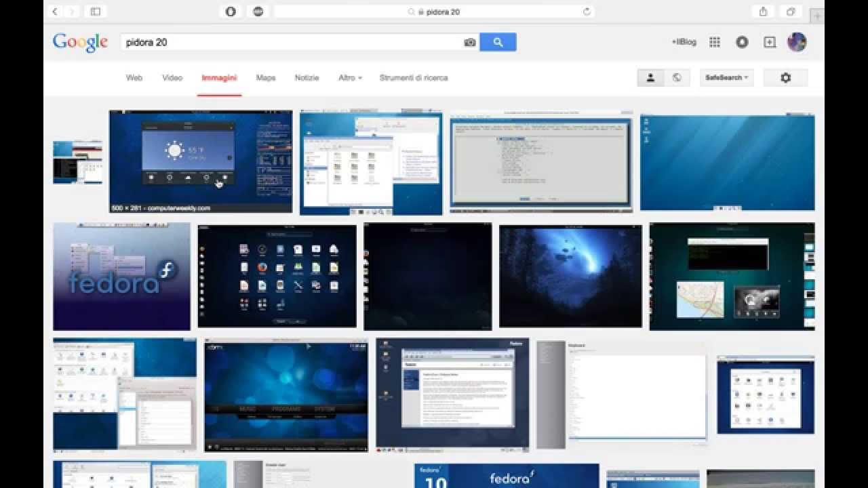The image size is (868, 488).
Task: Open the Opera-style extension icon in toolbar
Action: (x=231, y=12)
